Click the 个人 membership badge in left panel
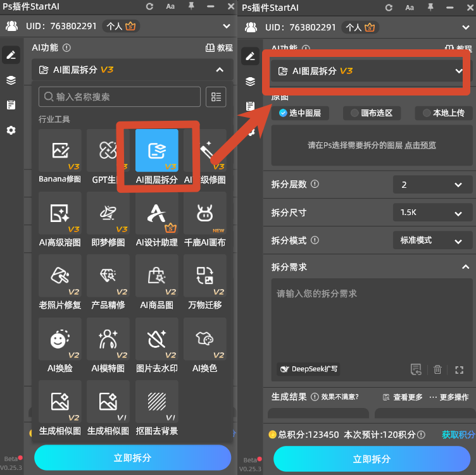The width and height of the screenshot is (476, 475). (x=121, y=27)
